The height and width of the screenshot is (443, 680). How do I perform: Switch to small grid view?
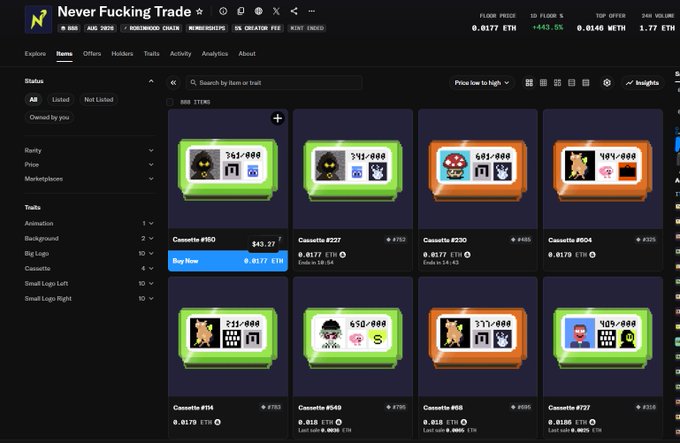coord(543,83)
